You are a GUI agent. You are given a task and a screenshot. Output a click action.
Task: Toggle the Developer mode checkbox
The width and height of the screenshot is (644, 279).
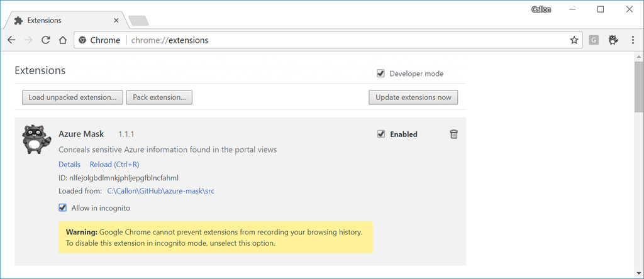pos(380,74)
